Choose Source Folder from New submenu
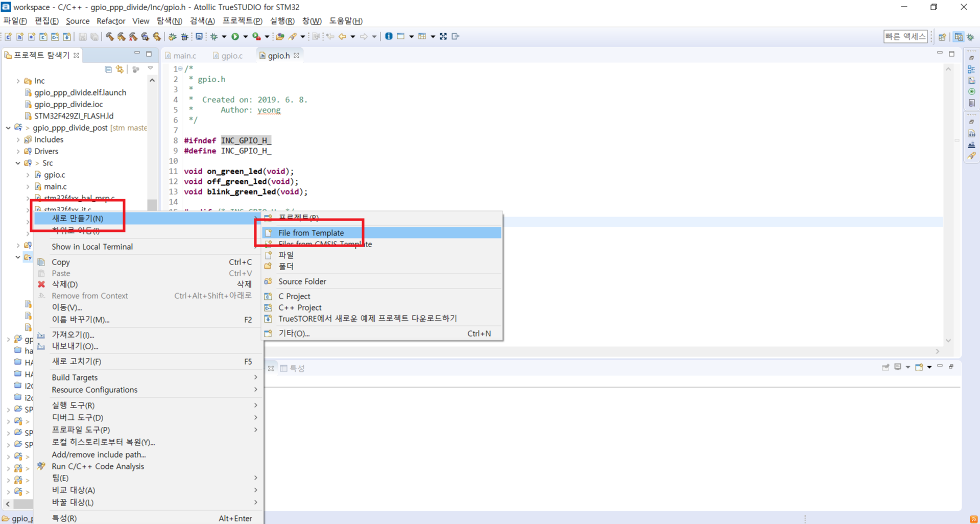The width and height of the screenshot is (980, 524). click(381, 281)
